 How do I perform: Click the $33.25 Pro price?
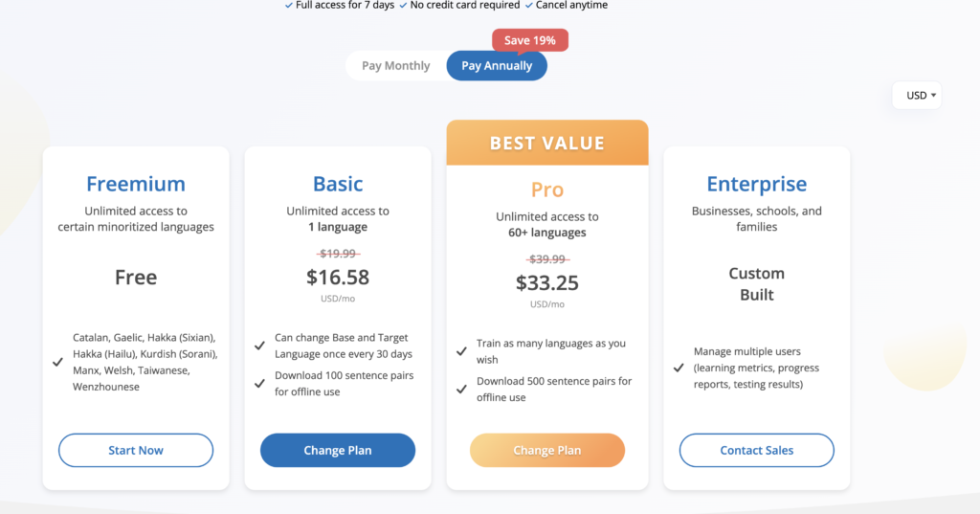(547, 283)
